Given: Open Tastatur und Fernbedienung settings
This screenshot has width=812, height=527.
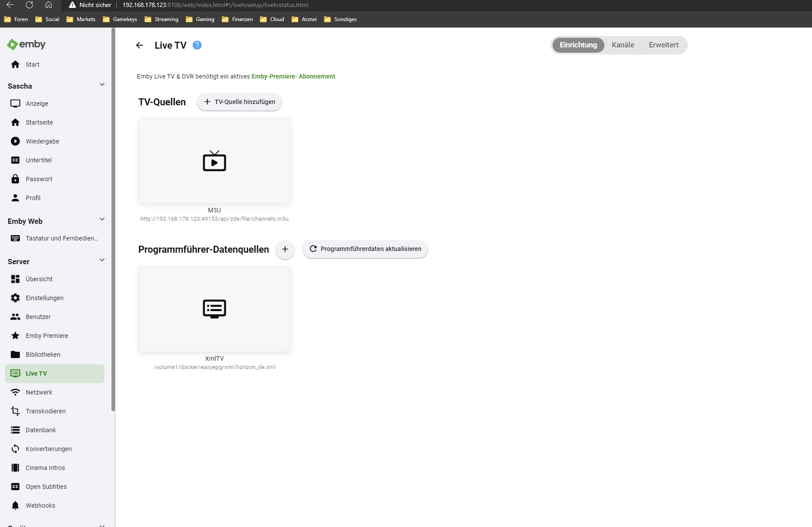Looking at the screenshot, I should pos(54,238).
